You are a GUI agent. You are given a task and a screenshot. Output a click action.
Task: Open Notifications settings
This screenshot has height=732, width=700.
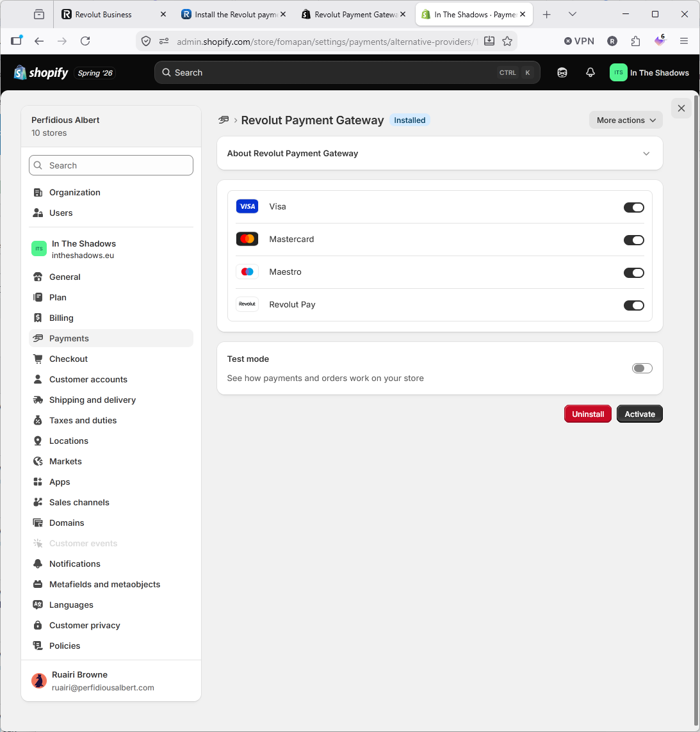click(111, 564)
